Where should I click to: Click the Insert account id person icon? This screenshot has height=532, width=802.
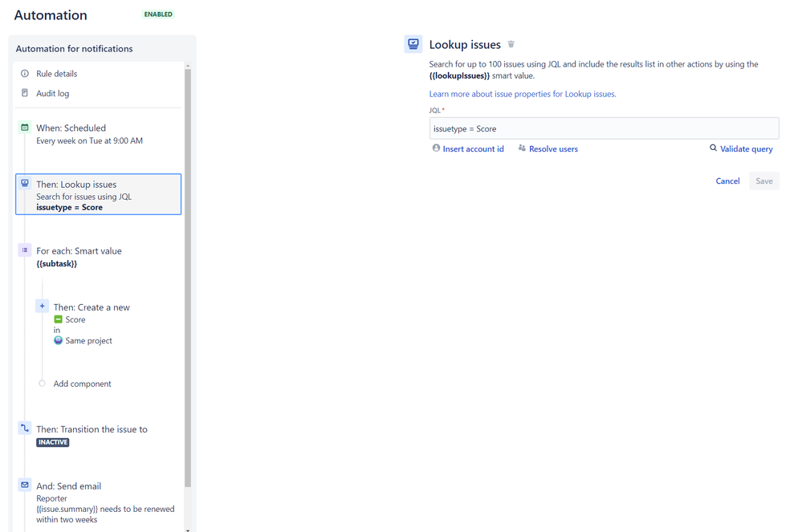[436, 148]
